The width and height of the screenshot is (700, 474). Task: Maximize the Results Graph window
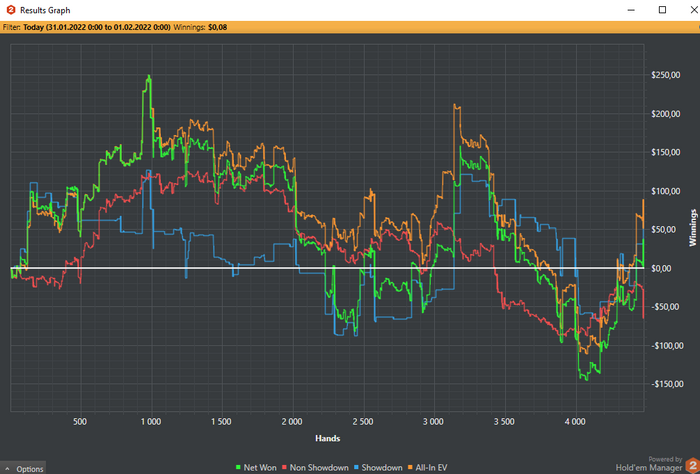(x=662, y=10)
